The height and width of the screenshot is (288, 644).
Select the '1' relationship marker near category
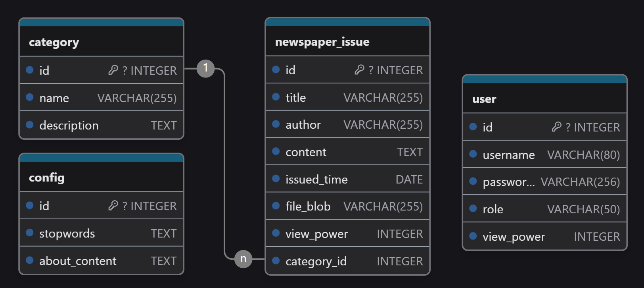coord(205,68)
